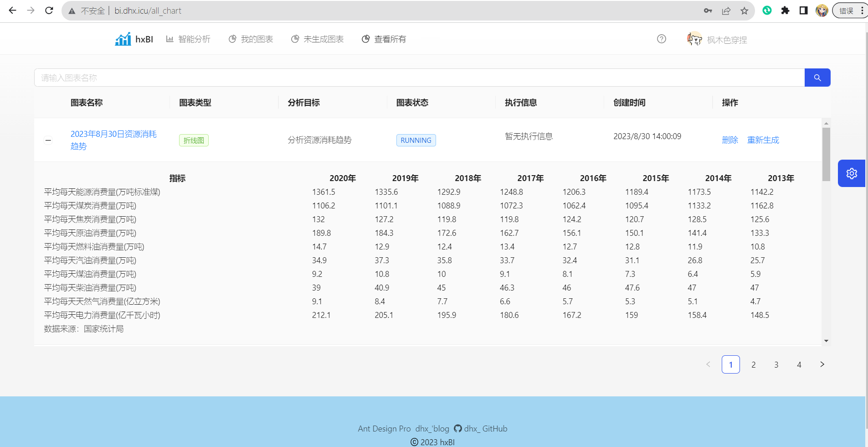Click the chart name search input field
868x447 pixels.
coord(365,78)
